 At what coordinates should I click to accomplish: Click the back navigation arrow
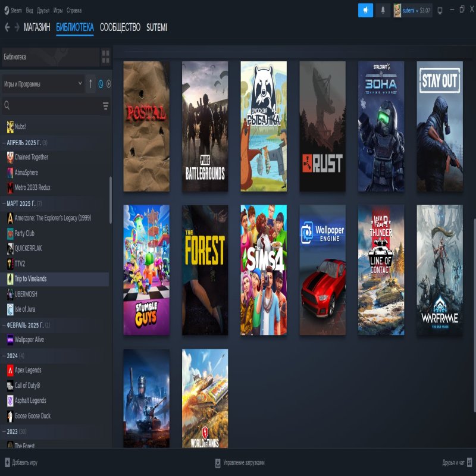7,27
